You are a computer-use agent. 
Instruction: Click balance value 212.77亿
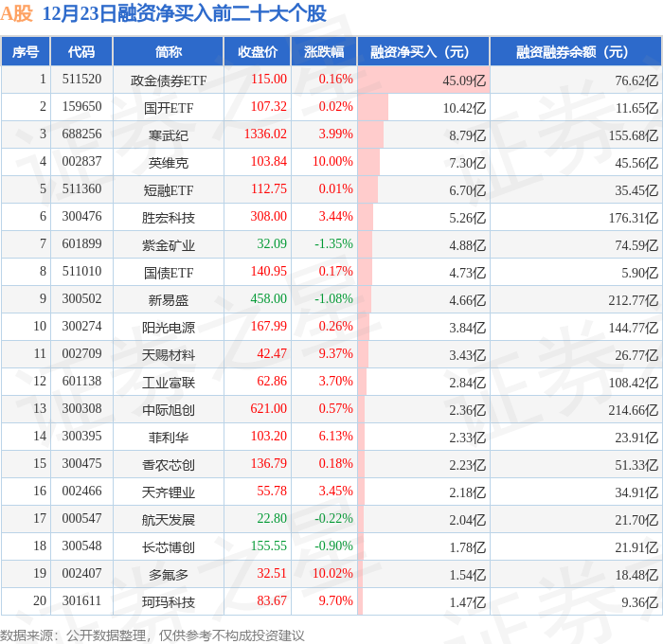634,300
